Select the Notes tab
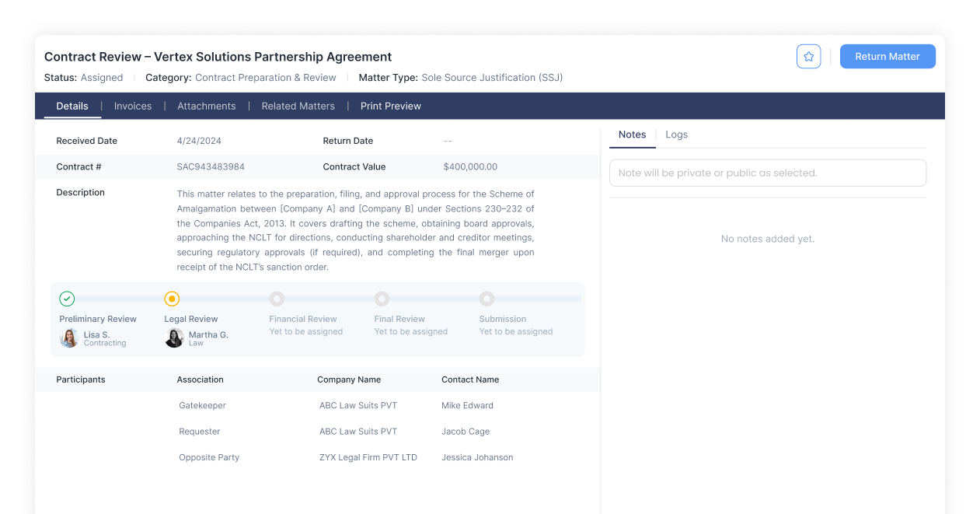Screen dimensions: 980x514 tap(633, 135)
